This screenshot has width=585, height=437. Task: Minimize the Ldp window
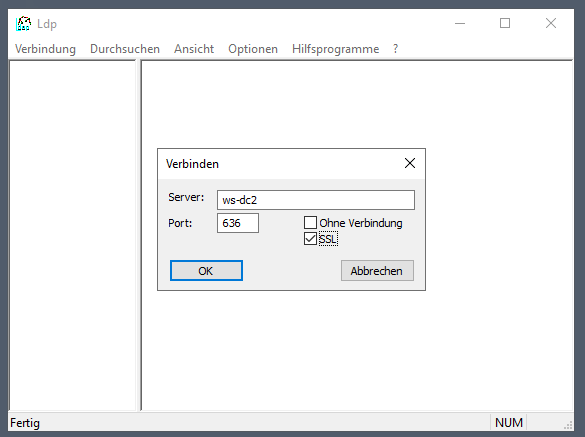[x=460, y=24]
